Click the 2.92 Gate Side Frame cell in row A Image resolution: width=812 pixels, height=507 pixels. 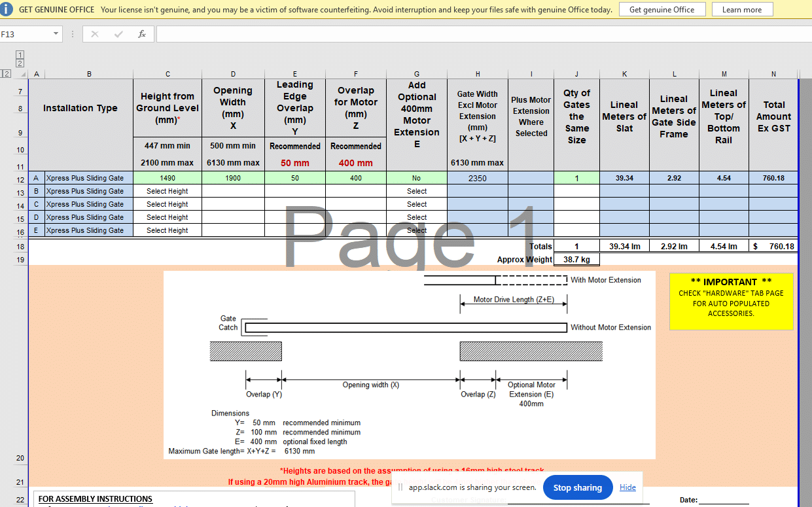[x=674, y=178]
